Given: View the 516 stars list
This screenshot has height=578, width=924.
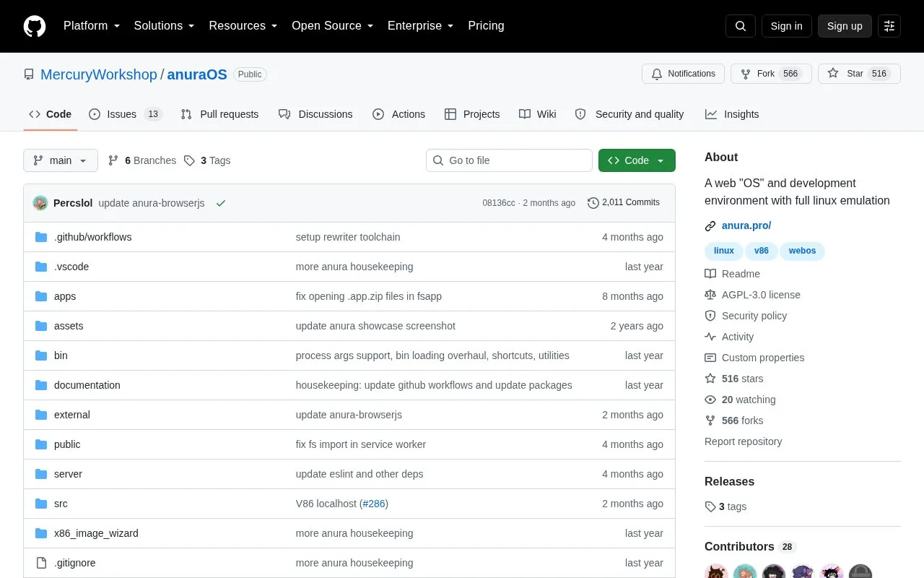Looking at the screenshot, I should [734, 379].
